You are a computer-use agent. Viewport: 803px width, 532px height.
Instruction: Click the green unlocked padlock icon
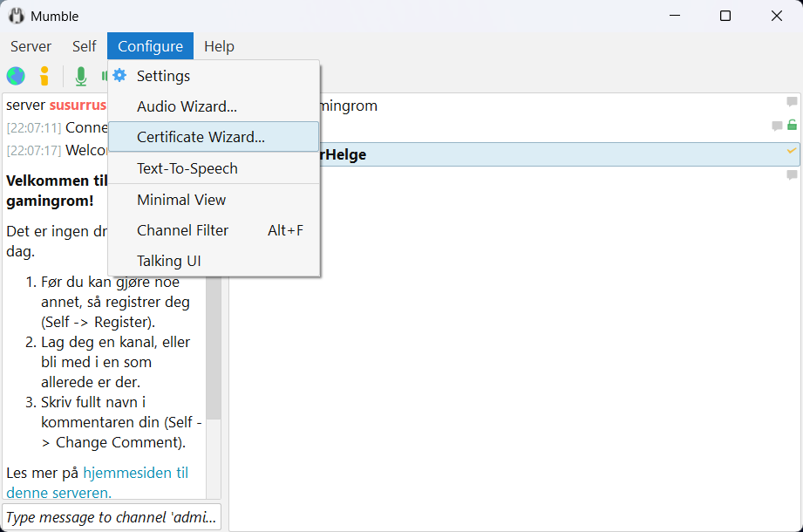(792, 126)
